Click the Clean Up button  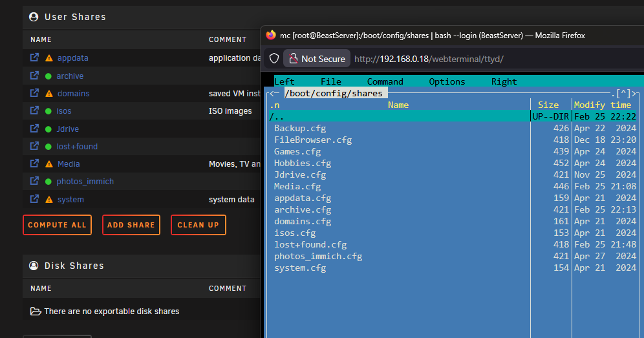point(199,225)
